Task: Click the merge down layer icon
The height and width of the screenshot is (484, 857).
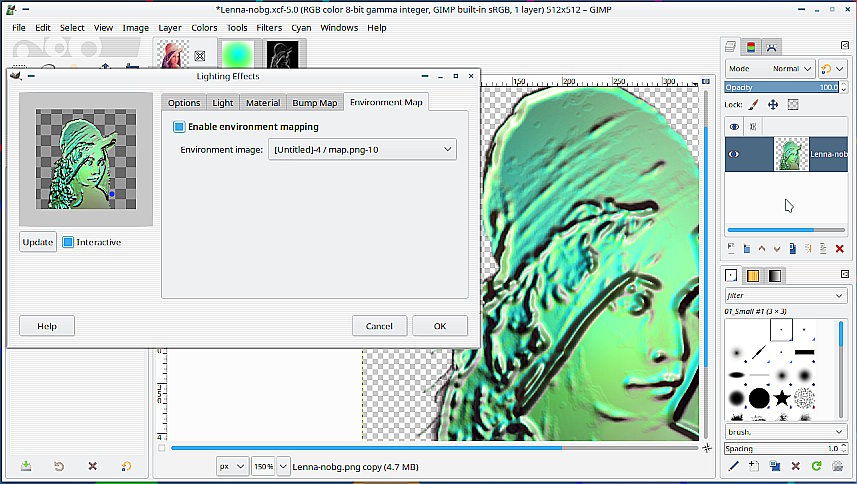Action: click(823, 249)
